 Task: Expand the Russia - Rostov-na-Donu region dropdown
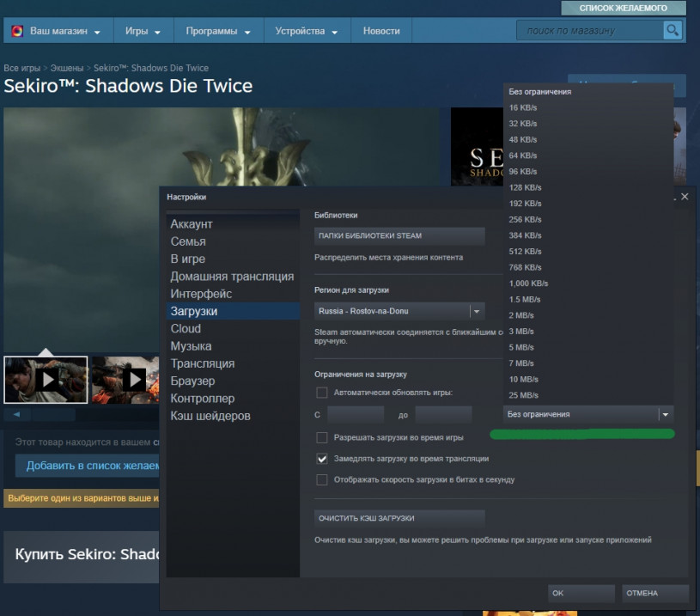(x=477, y=311)
